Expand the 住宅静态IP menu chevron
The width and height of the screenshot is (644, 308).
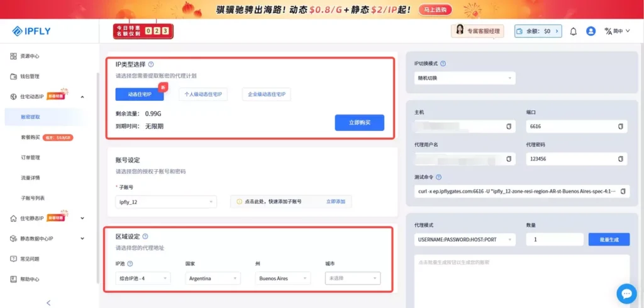(x=82, y=219)
